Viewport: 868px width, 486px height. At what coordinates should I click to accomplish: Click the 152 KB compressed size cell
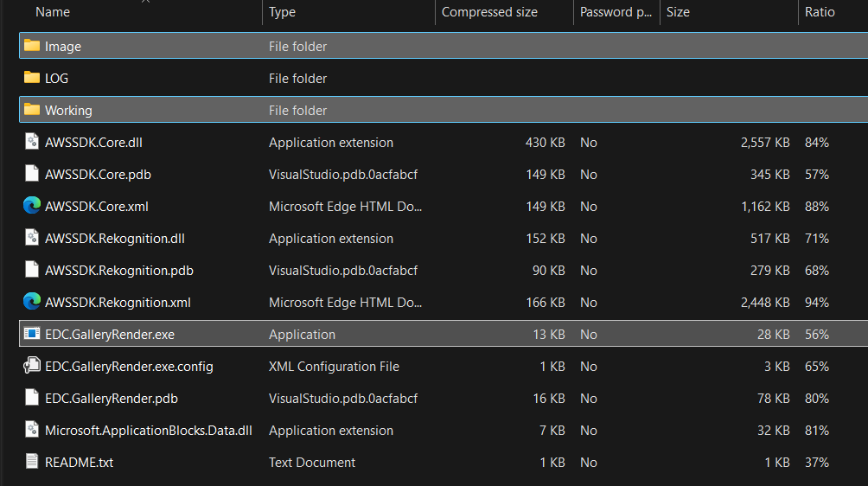pyautogui.click(x=546, y=239)
